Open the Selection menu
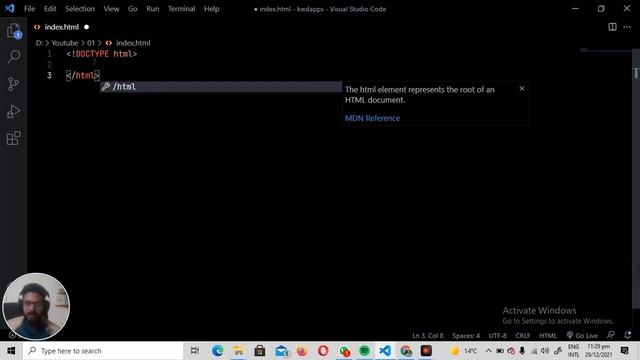The width and height of the screenshot is (640, 360). pos(80,9)
